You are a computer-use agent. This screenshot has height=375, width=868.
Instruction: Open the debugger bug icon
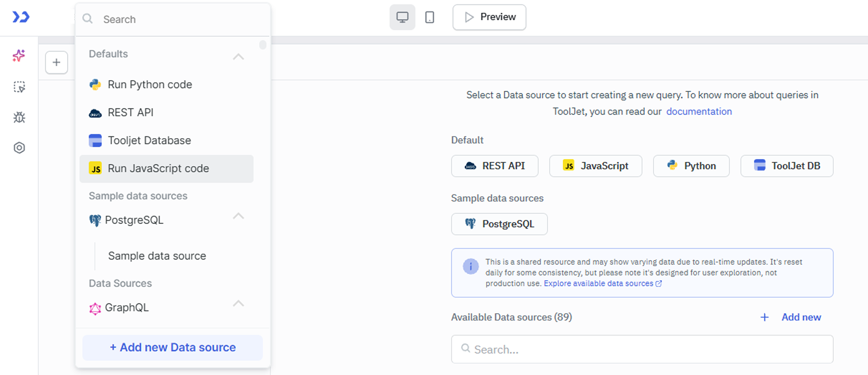[x=19, y=117]
